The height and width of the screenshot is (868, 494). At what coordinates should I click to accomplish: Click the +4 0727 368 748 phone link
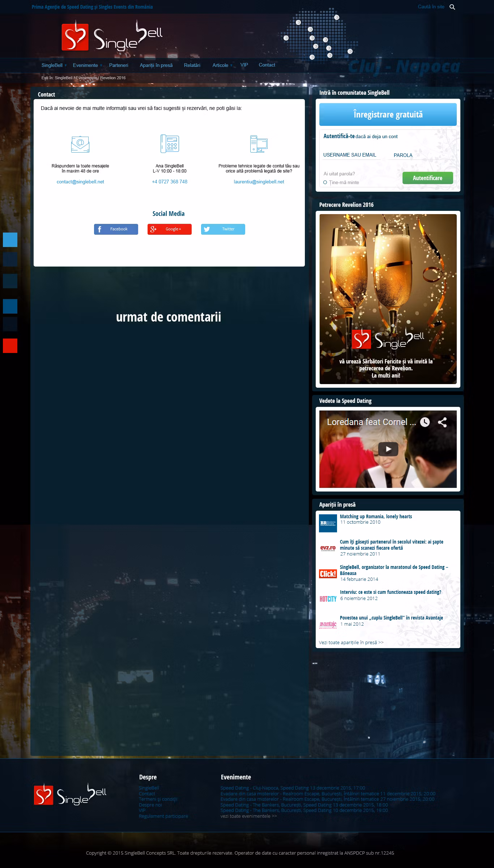(170, 182)
